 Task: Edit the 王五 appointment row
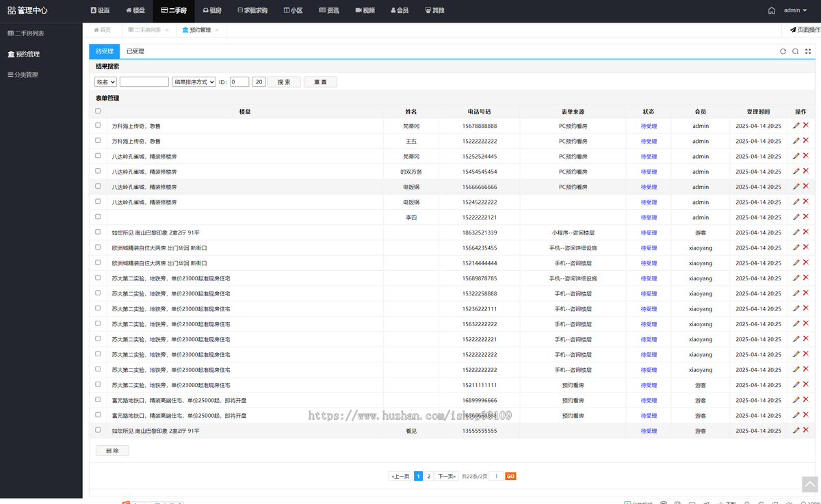(x=796, y=140)
